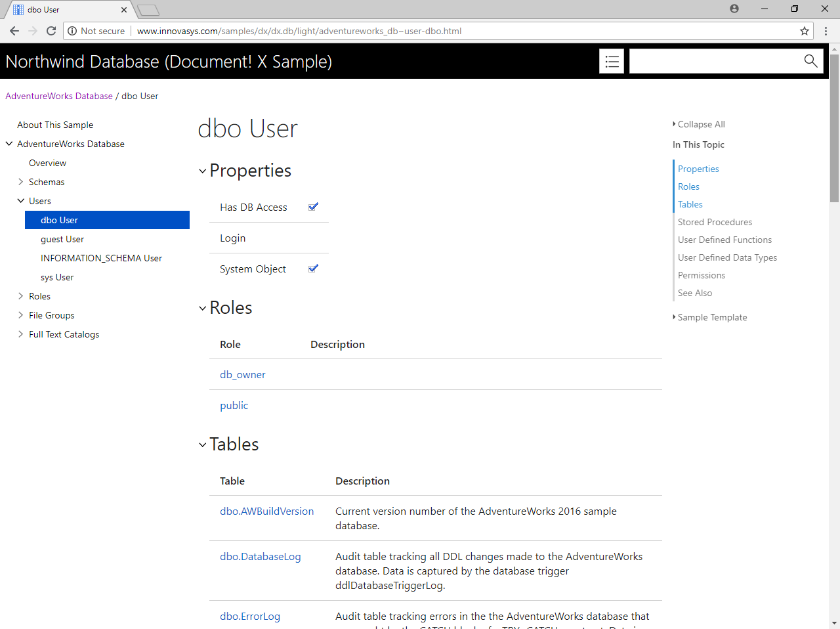Bookmark this page with the star icon
This screenshot has width=840, height=629.
coord(805,31)
